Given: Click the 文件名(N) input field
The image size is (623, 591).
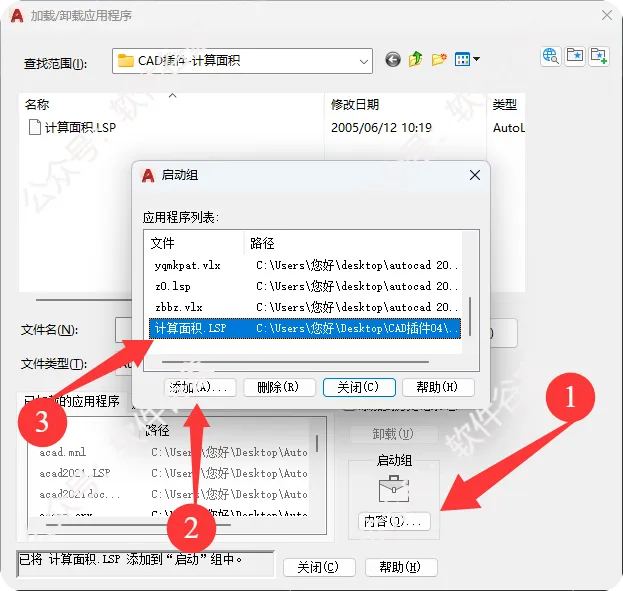Looking at the screenshot, I should (123, 330).
